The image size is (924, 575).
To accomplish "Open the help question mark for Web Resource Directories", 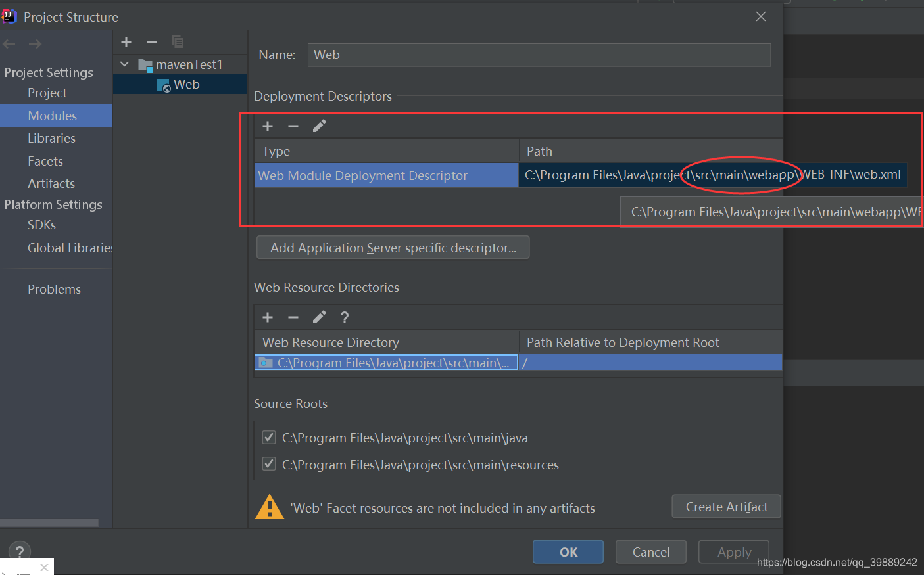I will (345, 317).
